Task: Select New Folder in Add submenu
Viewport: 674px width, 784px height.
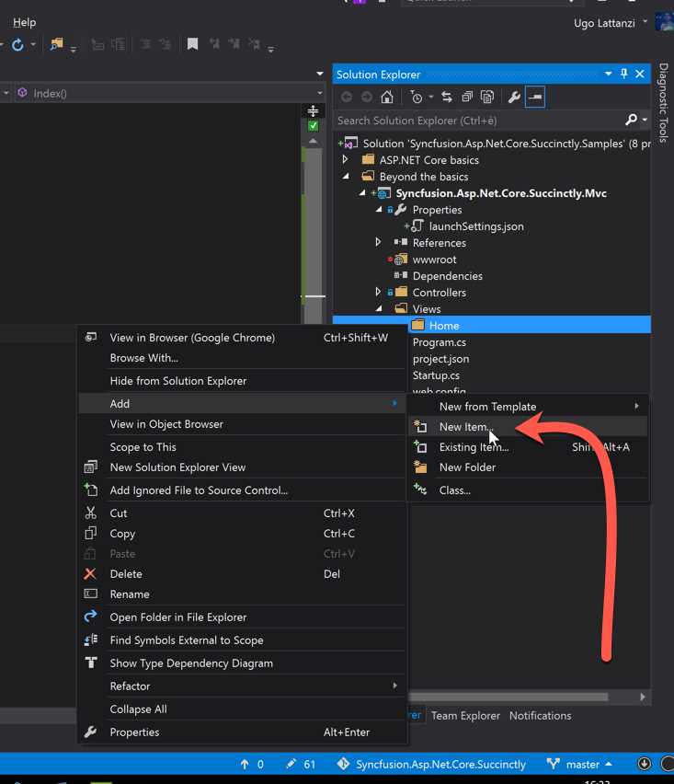Action: [x=528, y=467]
